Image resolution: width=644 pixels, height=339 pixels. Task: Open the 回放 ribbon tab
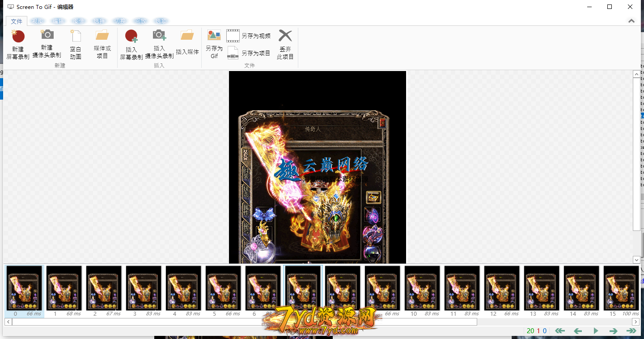(x=140, y=21)
